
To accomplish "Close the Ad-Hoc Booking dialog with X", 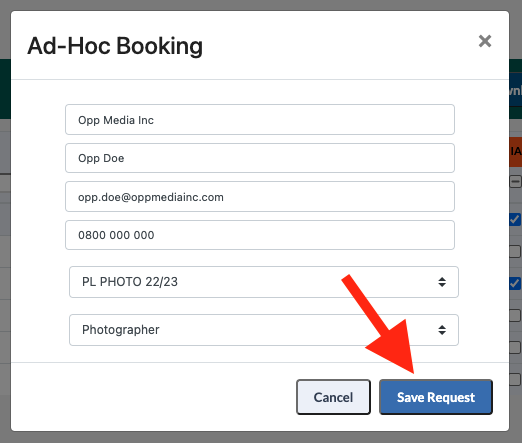I will point(485,41).
